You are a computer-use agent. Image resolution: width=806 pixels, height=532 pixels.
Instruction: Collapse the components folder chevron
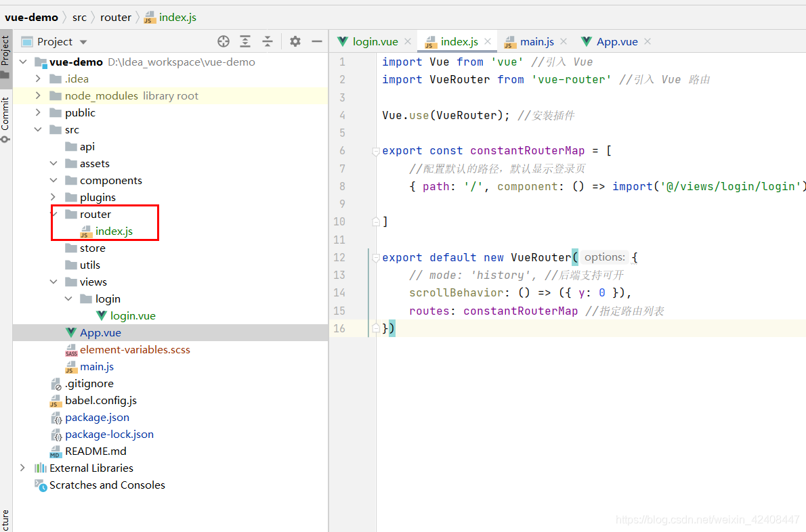[x=54, y=180]
